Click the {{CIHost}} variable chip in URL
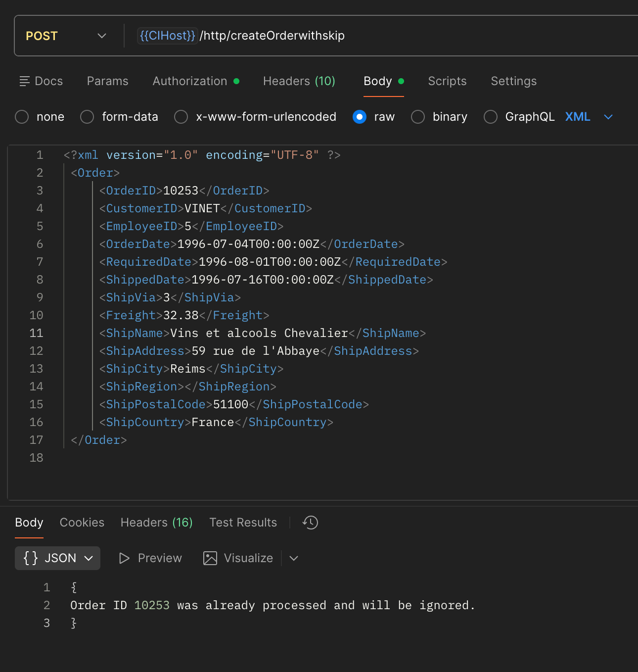The height and width of the screenshot is (672, 638). 167,35
